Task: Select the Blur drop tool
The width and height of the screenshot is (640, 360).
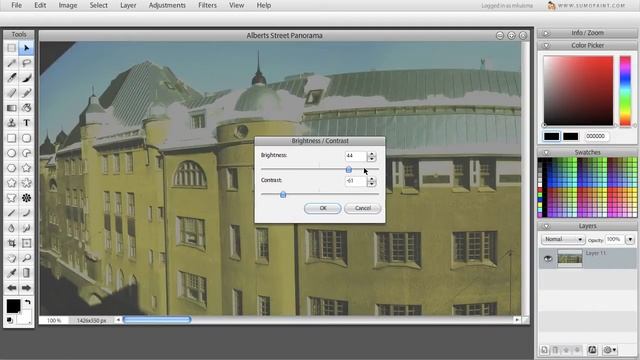Action: click(11, 228)
